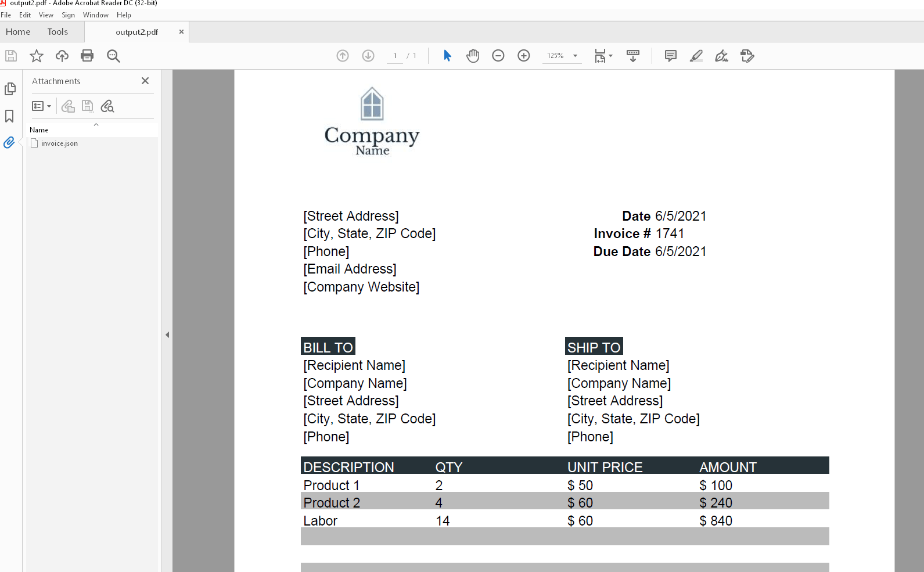Screen dimensions: 924x572
Task: Click the stamp and edit tool icon
Action: [747, 56]
